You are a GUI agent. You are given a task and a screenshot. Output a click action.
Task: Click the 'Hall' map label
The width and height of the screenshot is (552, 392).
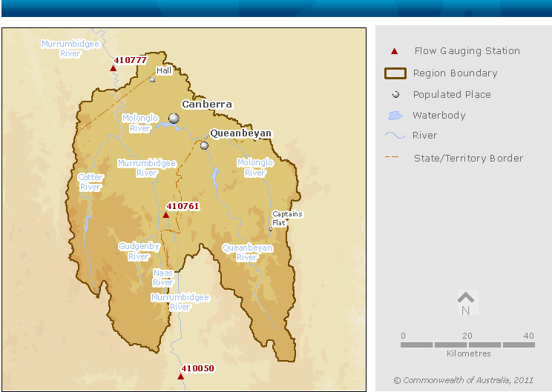pyautogui.click(x=164, y=70)
